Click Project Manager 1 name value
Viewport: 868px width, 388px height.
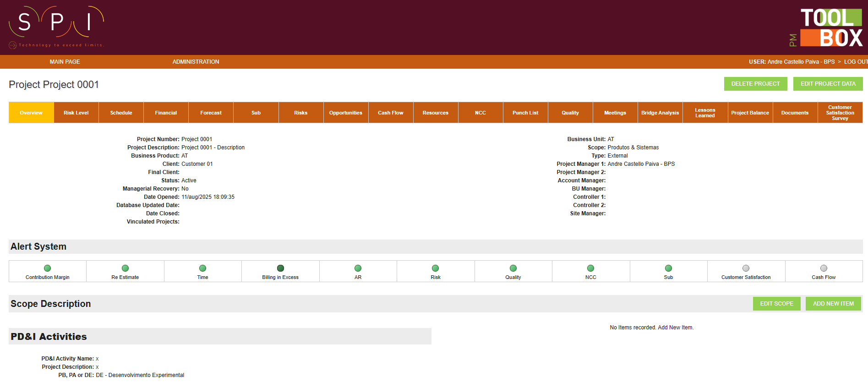641,164
